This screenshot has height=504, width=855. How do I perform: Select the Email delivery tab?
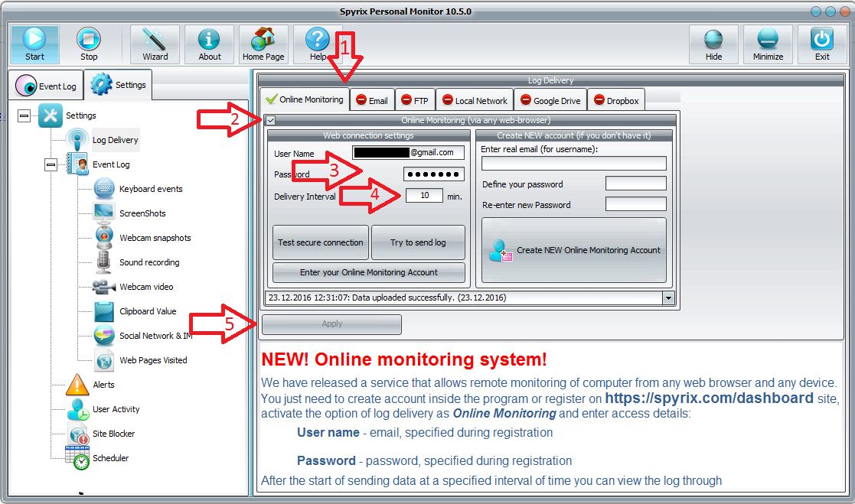coord(372,100)
